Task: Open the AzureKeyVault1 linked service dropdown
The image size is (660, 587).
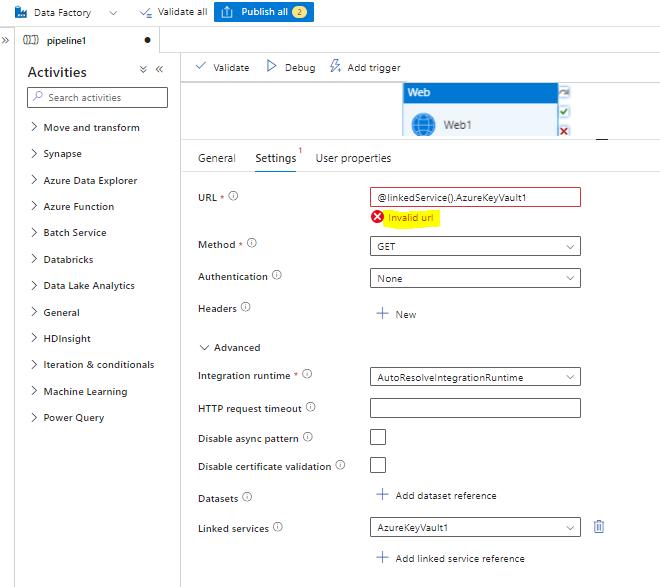Action: coord(475,527)
